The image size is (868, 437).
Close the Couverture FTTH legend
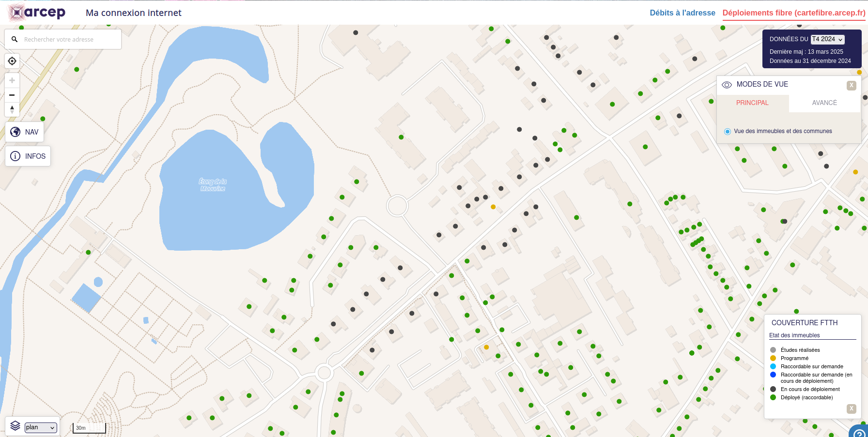tap(851, 408)
